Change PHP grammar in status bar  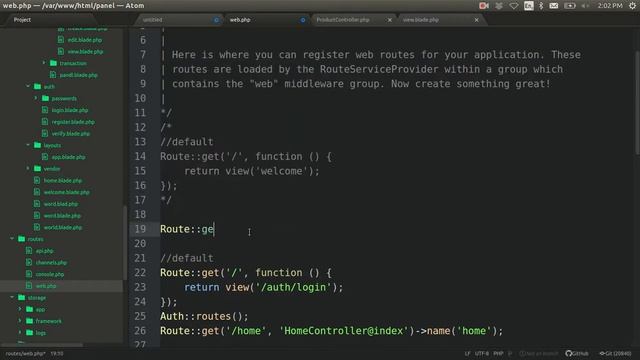498,353
